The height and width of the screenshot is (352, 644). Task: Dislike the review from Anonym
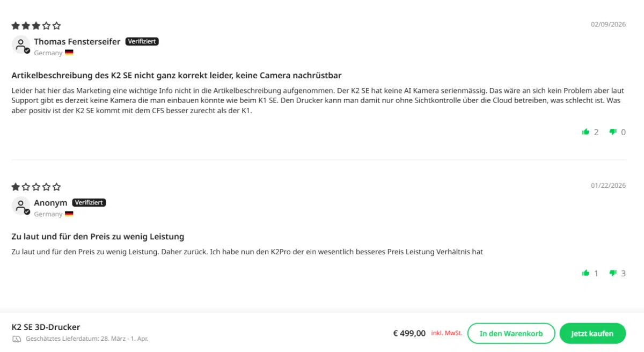(x=612, y=273)
